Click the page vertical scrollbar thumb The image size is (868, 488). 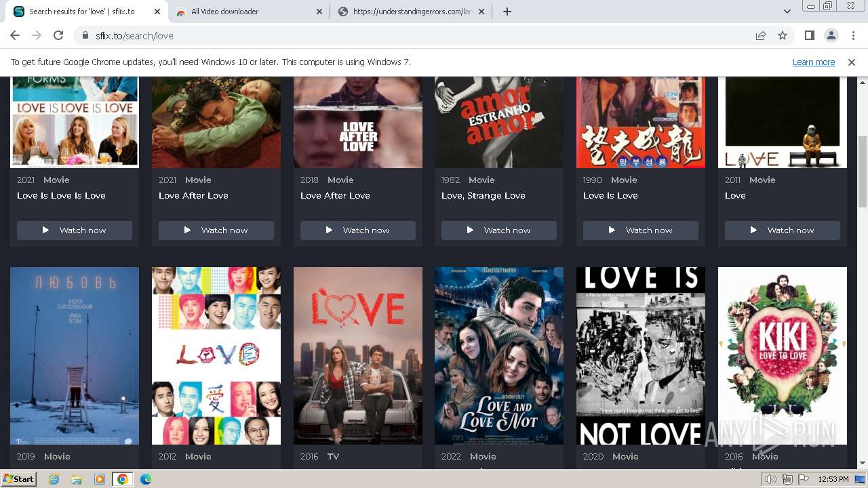point(862,173)
